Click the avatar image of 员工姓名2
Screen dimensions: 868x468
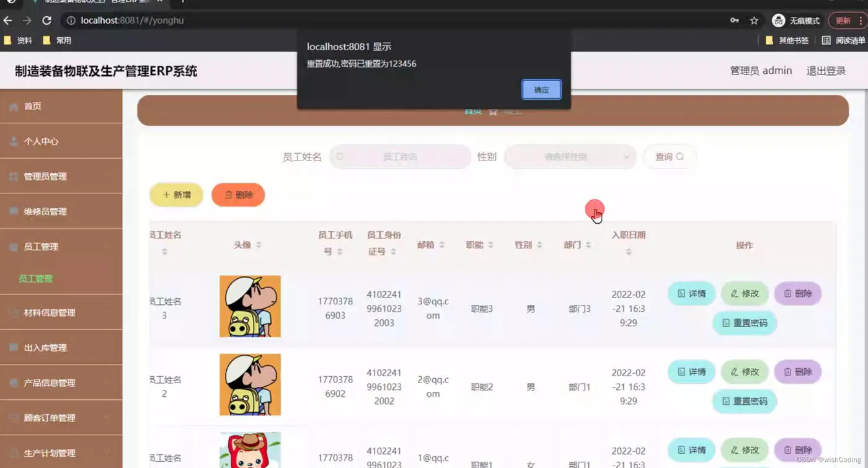(250, 384)
